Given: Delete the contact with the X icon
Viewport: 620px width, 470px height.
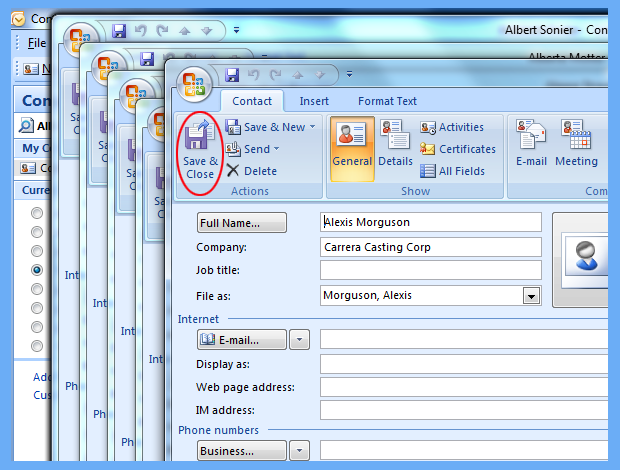Looking at the screenshot, I should point(233,171).
